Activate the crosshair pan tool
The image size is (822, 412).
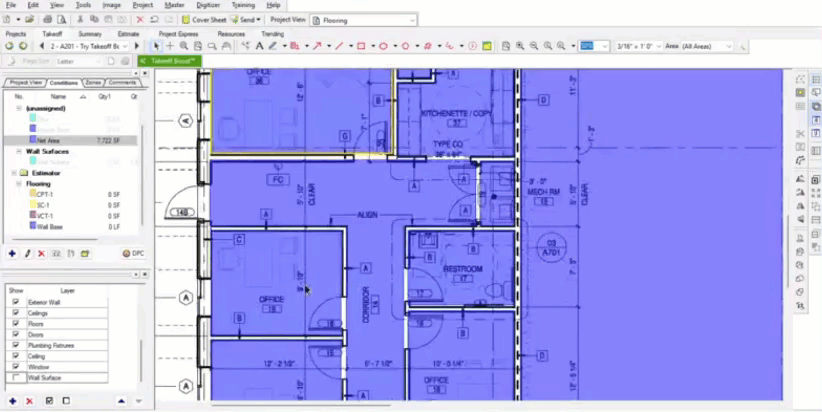170,46
